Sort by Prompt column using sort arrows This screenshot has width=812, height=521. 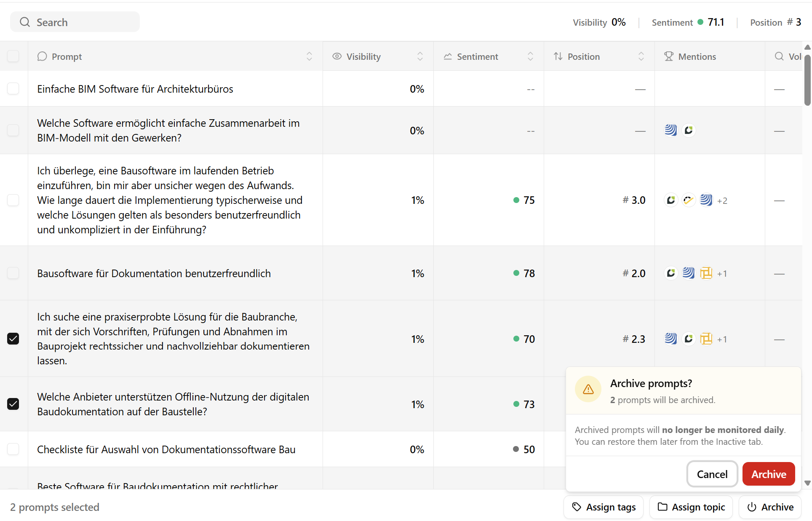click(309, 56)
